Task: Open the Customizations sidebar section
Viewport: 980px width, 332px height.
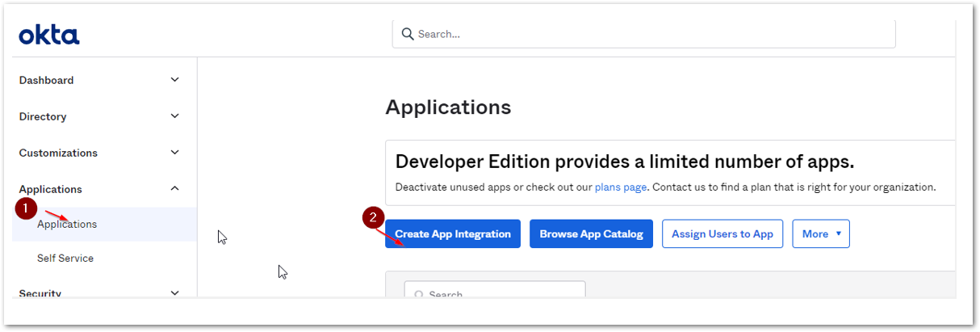Action: [x=58, y=153]
